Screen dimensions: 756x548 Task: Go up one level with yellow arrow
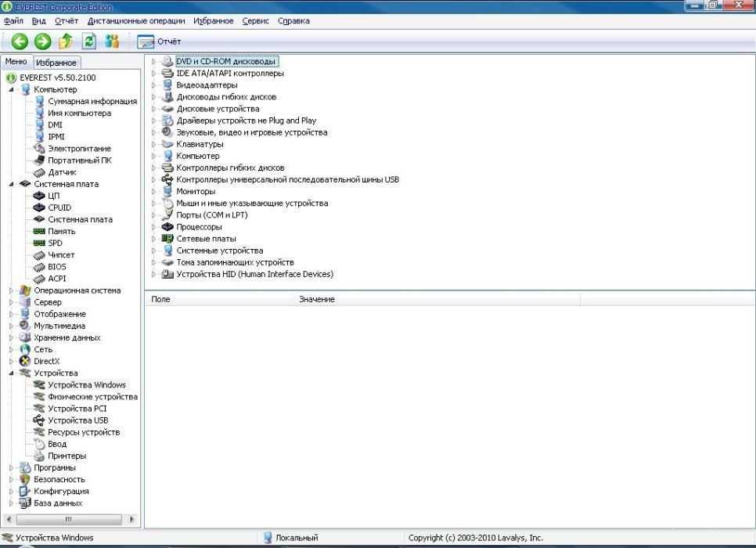point(66,41)
